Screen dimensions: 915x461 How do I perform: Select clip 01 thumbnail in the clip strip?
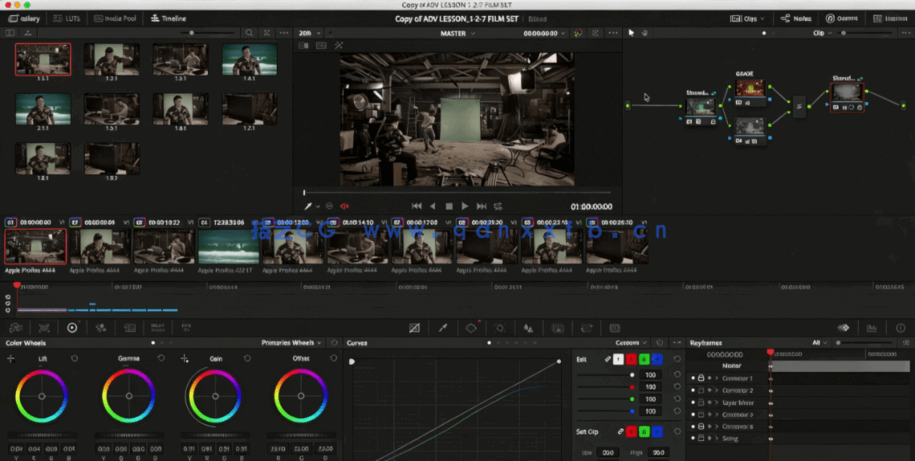click(x=35, y=246)
